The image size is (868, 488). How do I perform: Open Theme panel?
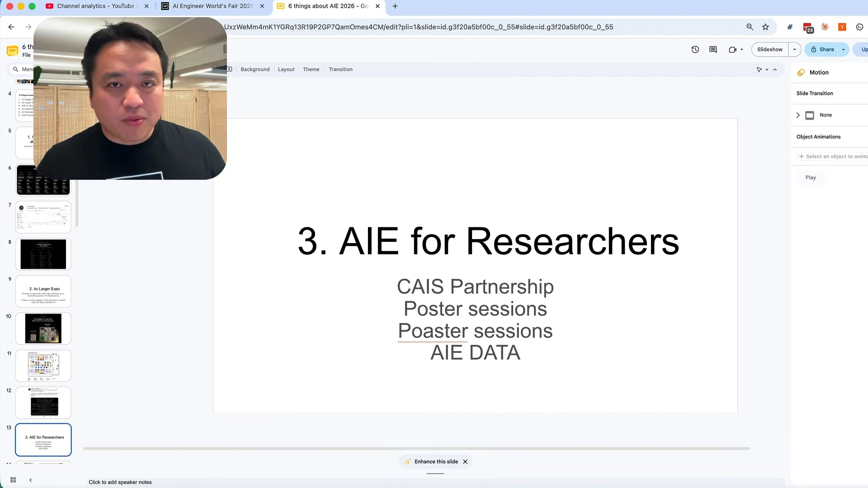coord(311,70)
